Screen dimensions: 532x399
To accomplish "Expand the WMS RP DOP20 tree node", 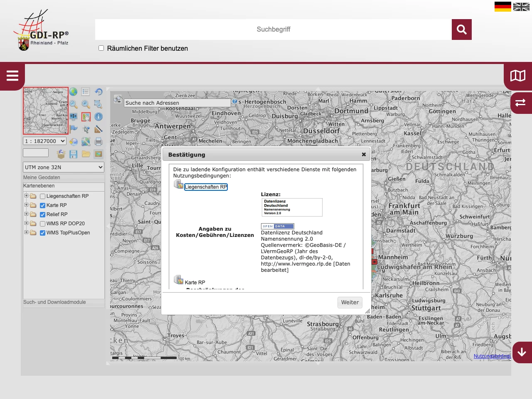I will pyautogui.click(x=26, y=223).
